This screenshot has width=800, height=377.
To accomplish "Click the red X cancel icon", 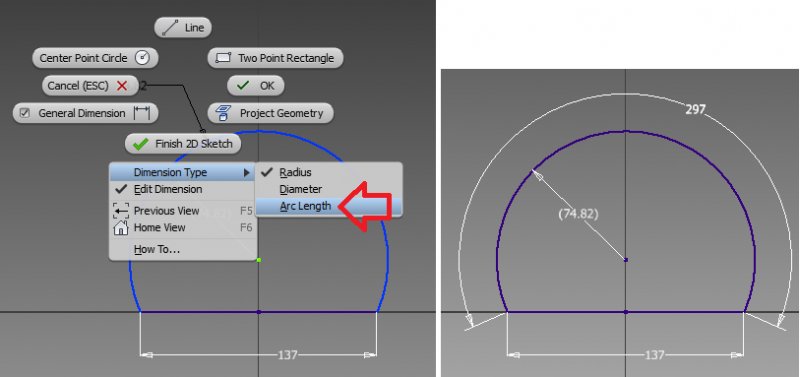I will click(122, 86).
